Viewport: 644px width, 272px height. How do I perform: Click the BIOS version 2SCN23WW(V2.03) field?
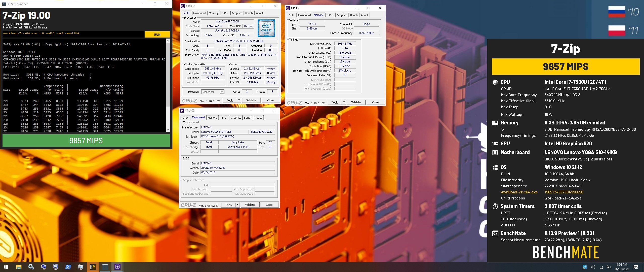click(x=237, y=168)
